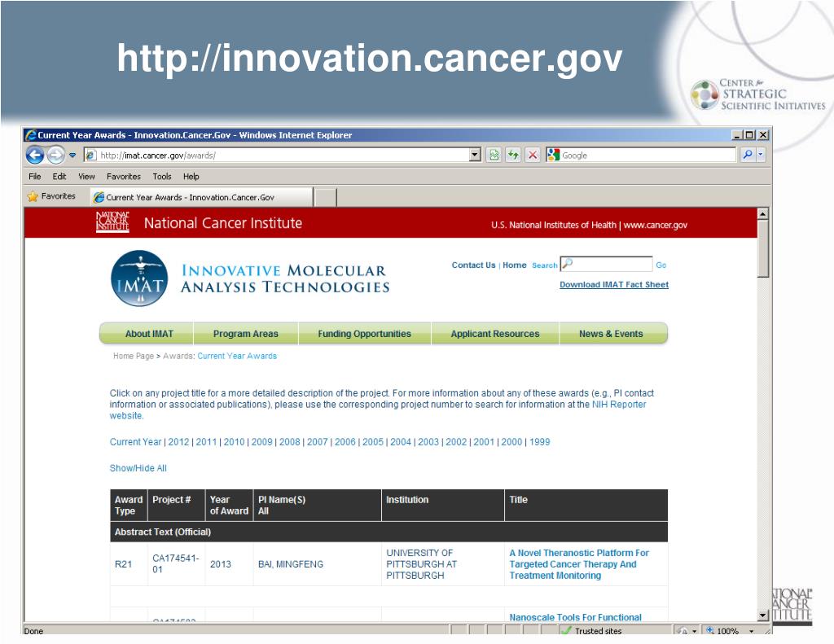The height and width of the screenshot is (644, 834).
Task: Click the Refresh page icon
Action: (513, 155)
